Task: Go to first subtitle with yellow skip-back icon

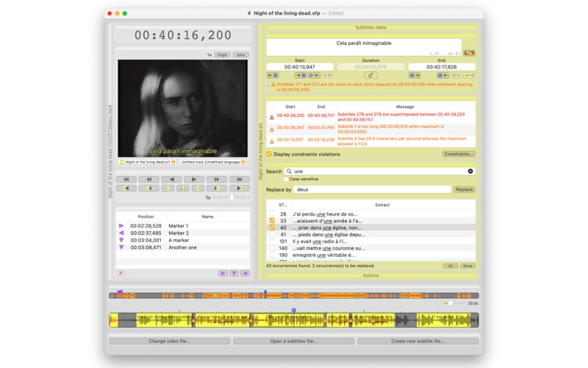Action: (126, 188)
